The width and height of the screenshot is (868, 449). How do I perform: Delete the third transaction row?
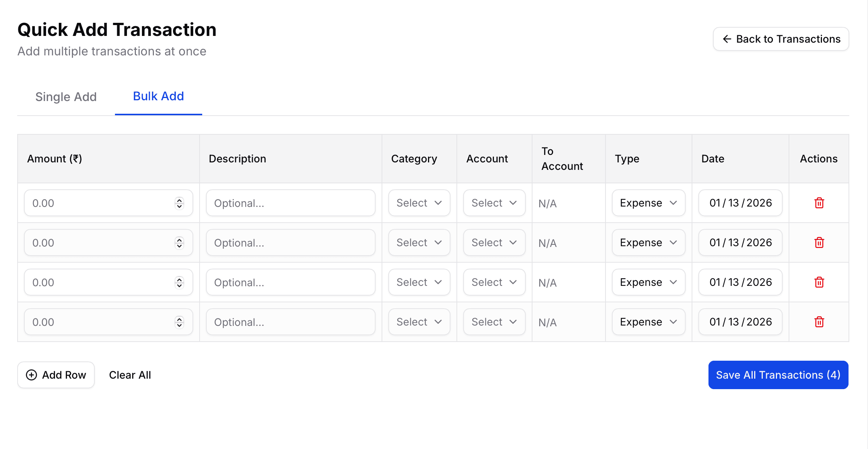(x=819, y=282)
